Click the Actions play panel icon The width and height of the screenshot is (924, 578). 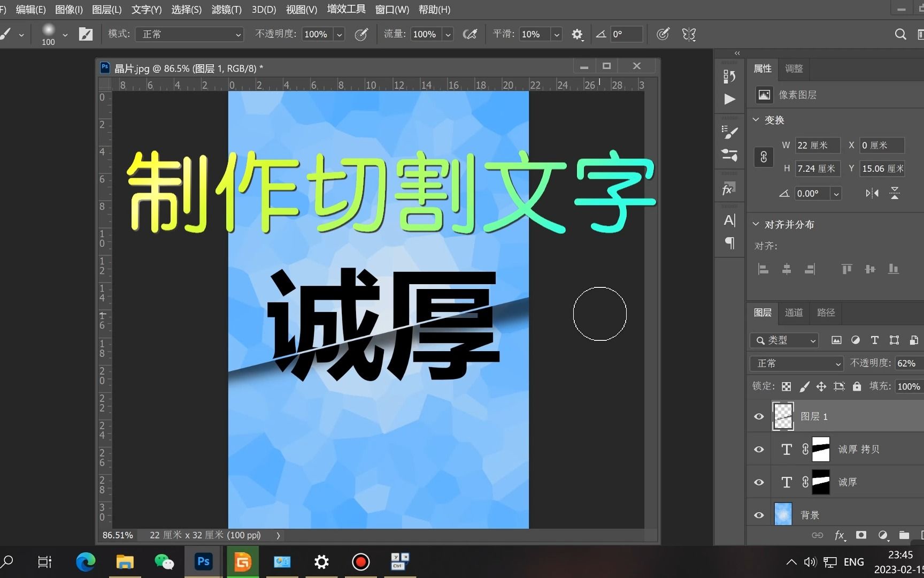(729, 99)
